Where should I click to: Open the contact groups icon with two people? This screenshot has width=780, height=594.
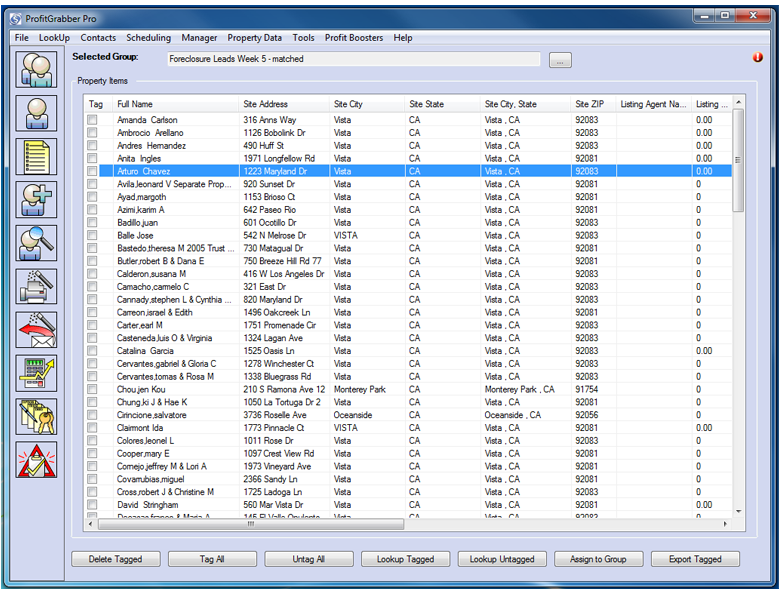click(x=36, y=70)
